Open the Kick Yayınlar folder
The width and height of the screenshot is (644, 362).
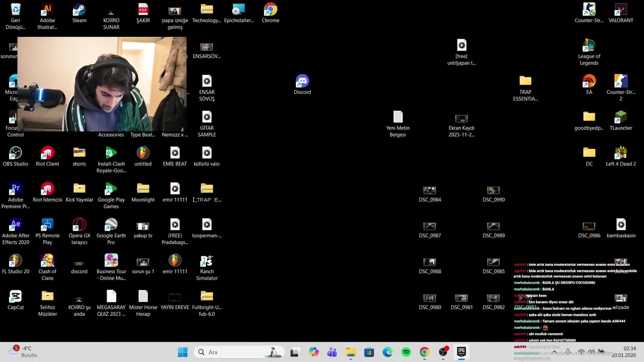[x=79, y=193]
